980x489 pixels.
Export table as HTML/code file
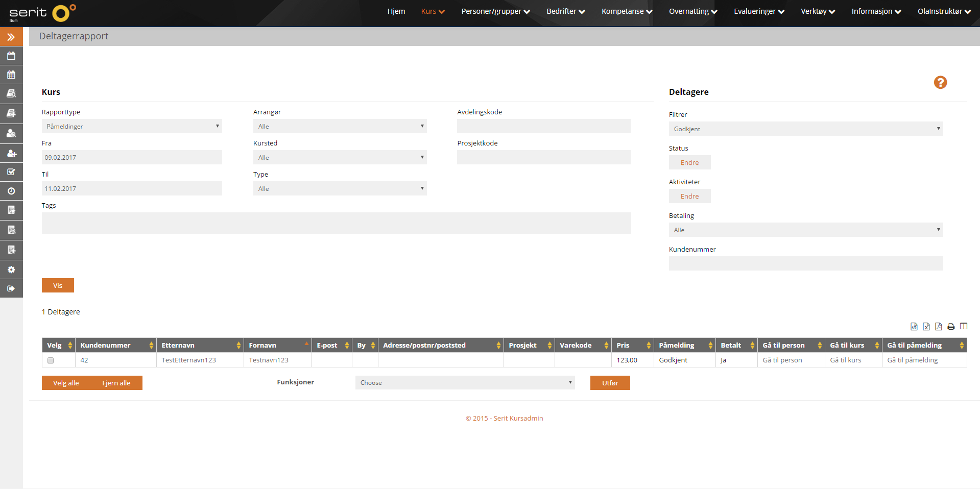pyautogui.click(x=914, y=327)
